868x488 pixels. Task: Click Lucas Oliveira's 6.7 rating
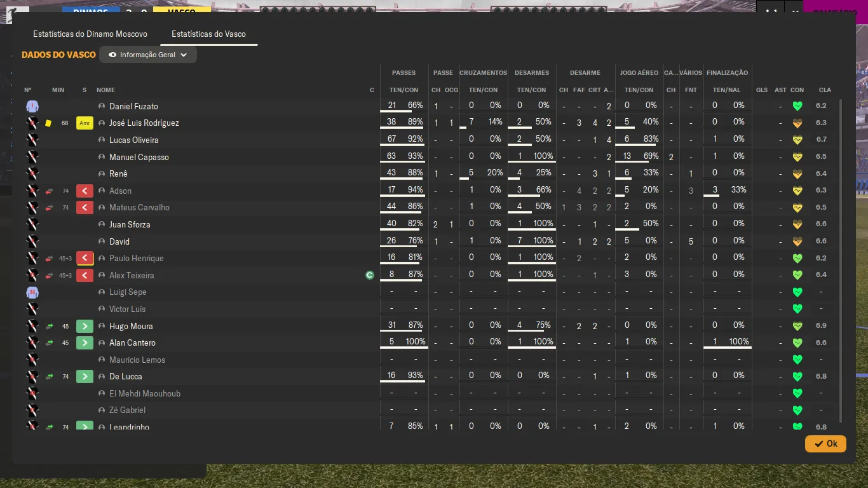(822, 140)
